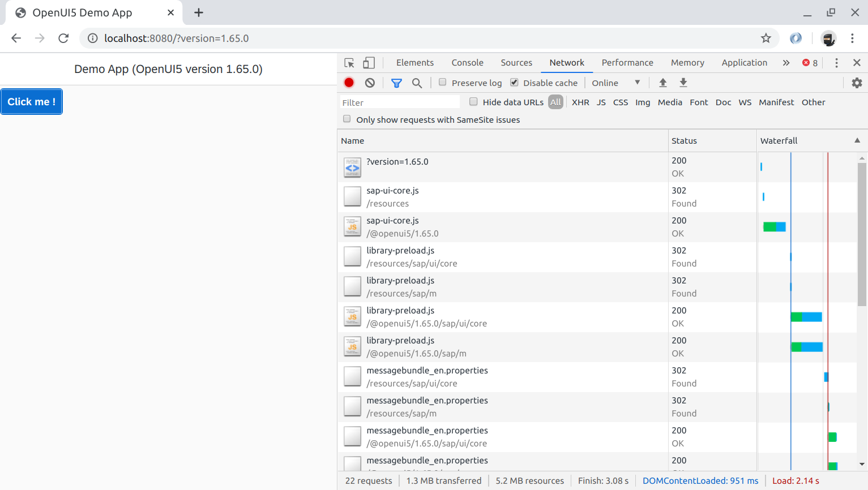Close the DevTools panel
The height and width of the screenshot is (490, 868).
[857, 63]
